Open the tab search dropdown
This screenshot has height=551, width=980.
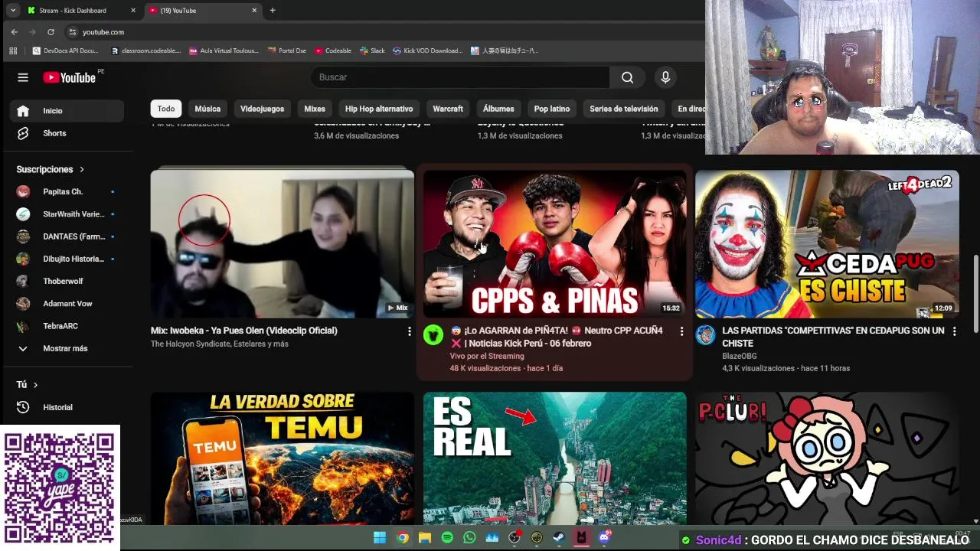[13, 11]
